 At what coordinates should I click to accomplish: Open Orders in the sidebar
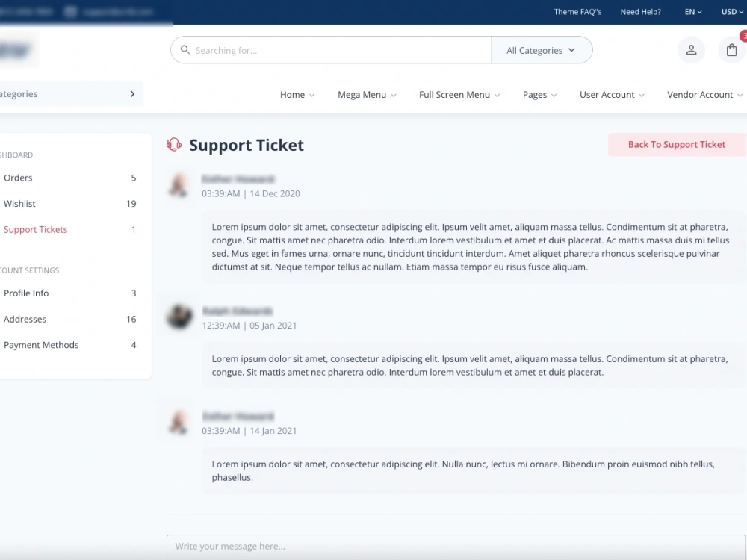point(69,178)
